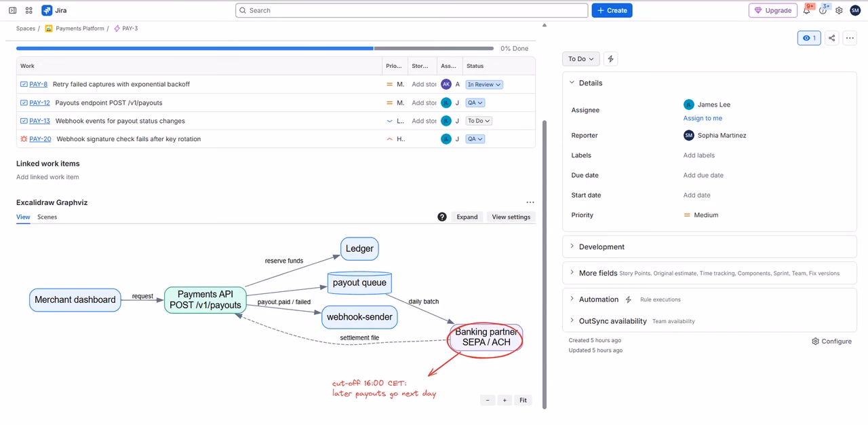Open the Excalidraw Graphviz ellipsis menu
This screenshot has width=868, height=425.
530,202
